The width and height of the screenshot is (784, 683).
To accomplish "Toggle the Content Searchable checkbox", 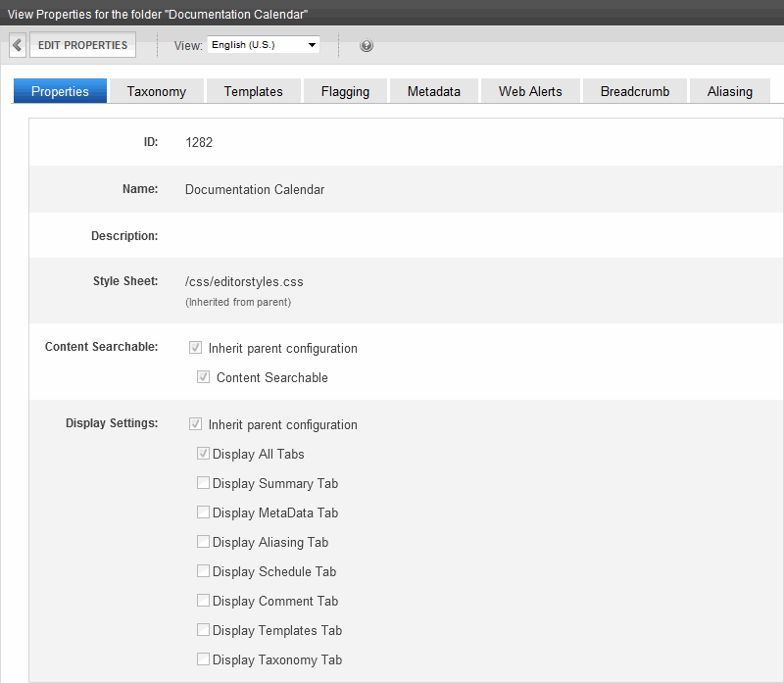I will pyautogui.click(x=204, y=377).
